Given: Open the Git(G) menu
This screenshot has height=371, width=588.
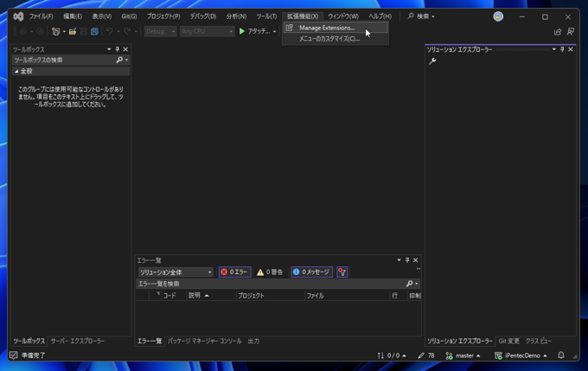Looking at the screenshot, I should tap(129, 16).
